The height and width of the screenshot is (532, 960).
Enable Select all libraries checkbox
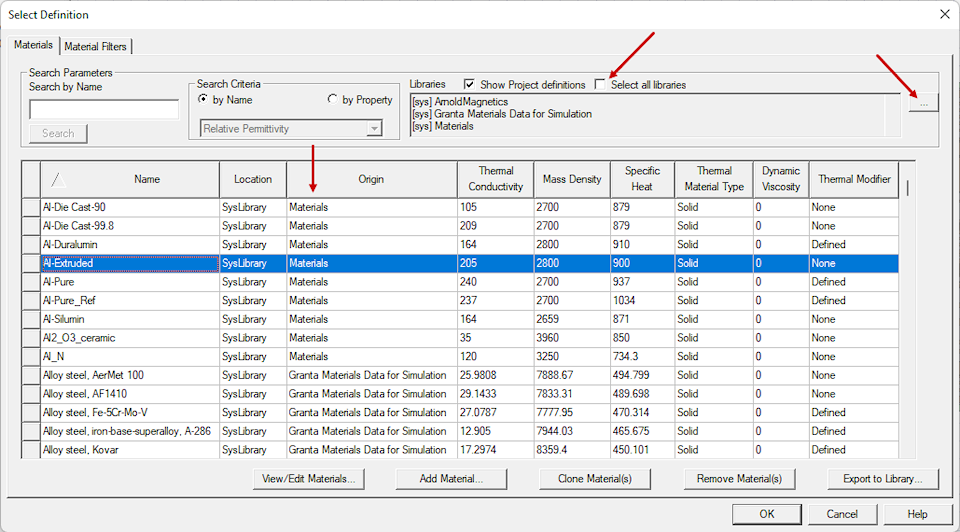pos(600,85)
